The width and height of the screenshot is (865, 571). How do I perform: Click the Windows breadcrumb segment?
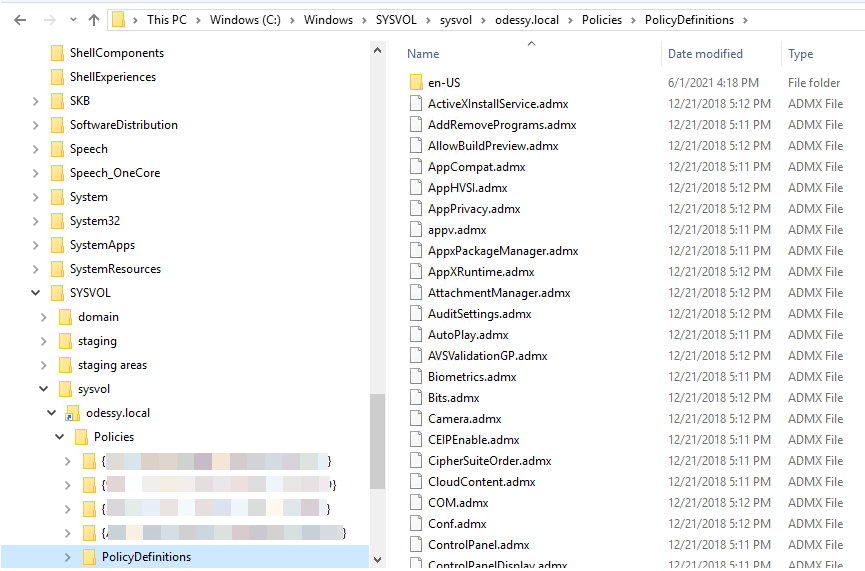point(328,20)
